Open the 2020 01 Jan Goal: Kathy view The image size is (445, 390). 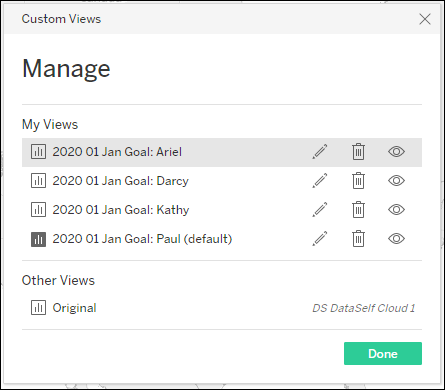tap(121, 210)
